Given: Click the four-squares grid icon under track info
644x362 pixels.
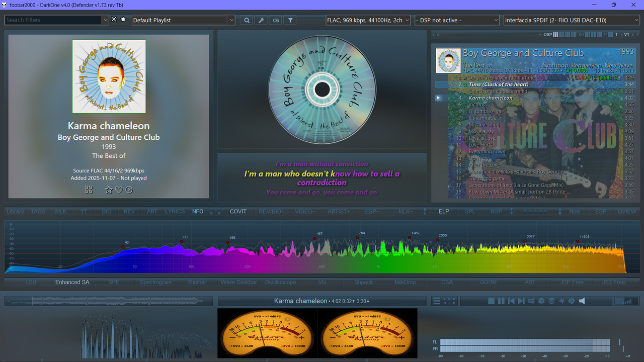Looking at the screenshot, I should [89, 190].
